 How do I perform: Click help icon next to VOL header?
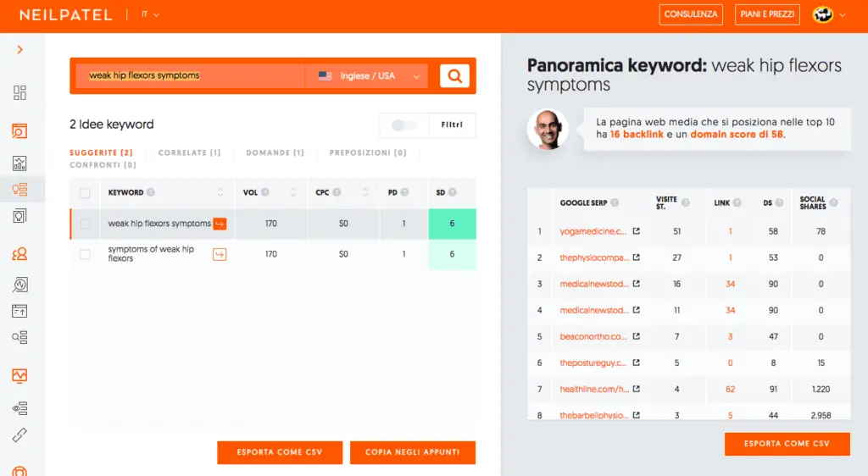[x=265, y=192]
